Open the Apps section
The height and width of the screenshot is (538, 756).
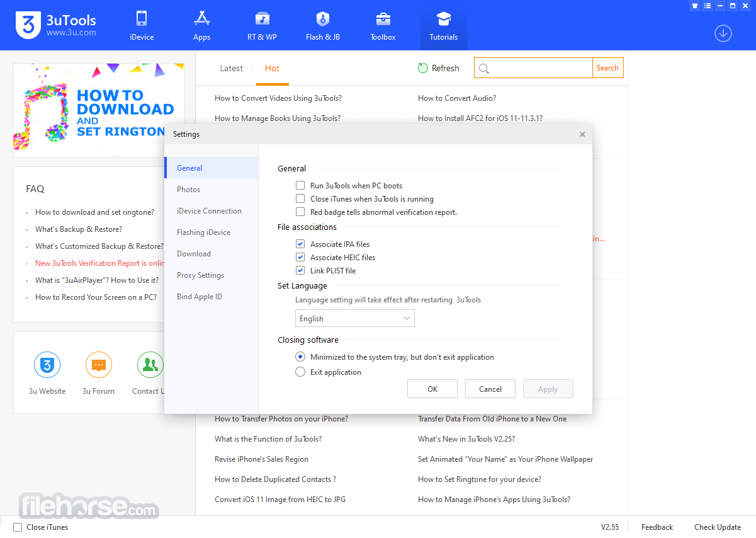click(201, 26)
